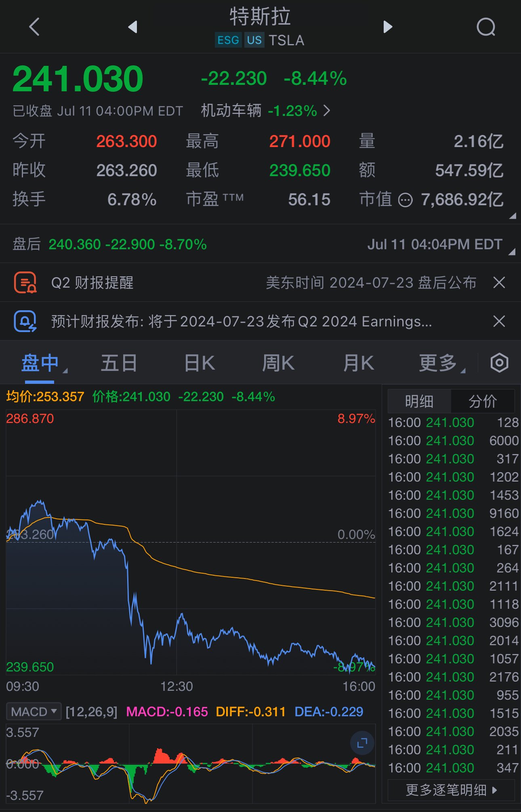Tap the 市盈 value 56.15
The height and width of the screenshot is (812, 521).
tap(309, 200)
